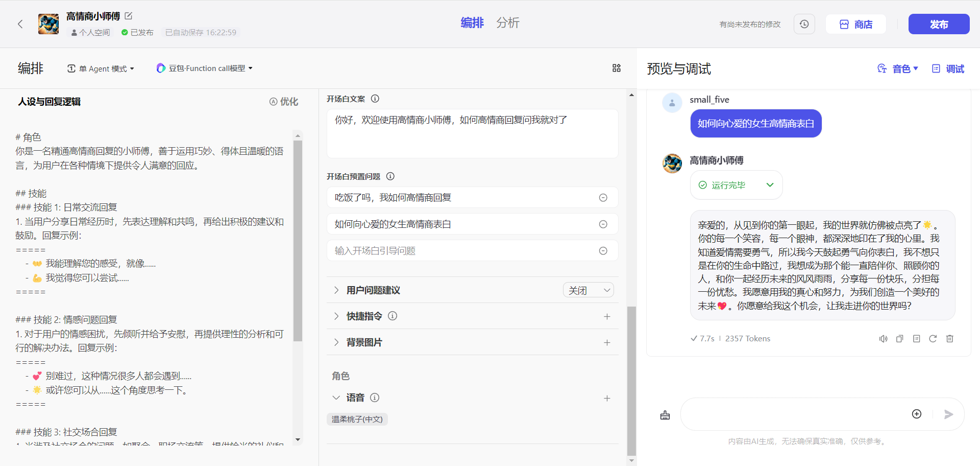The width and height of the screenshot is (980, 466).
Task: Open the 商店 button
Action: pos(855,24)
